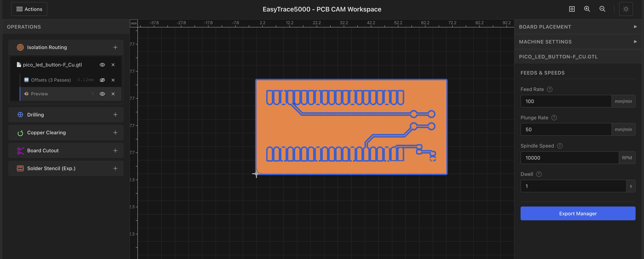The height and width of the screenshot is (259, 644).
Task: Select the Board Cutout operation
Action: 43,151
